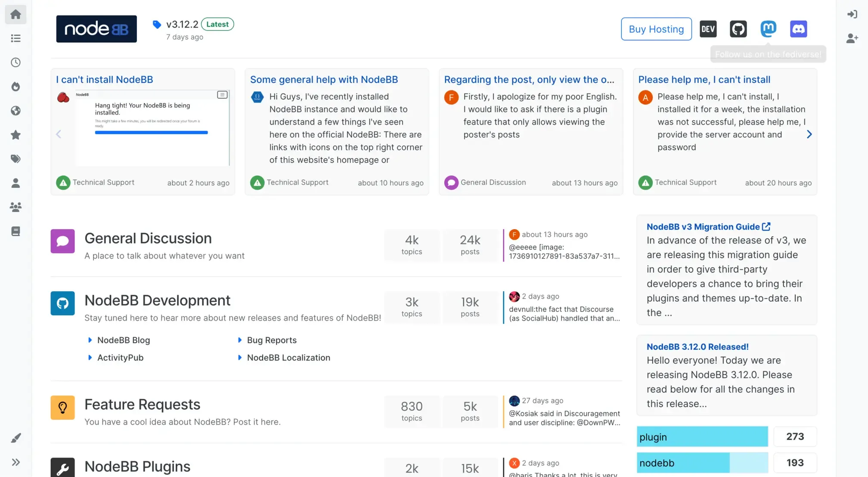Screen dimensions: 868x477
Task: Open the 'I can't install NodeBB' topic
Action: [104, 79]
